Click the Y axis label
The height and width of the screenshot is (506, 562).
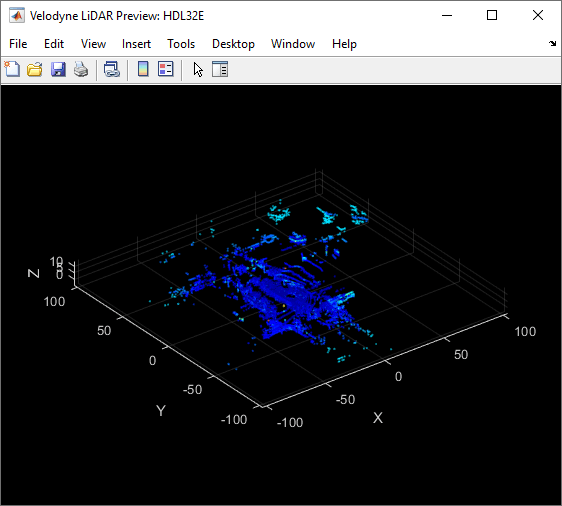pos(161,410)
